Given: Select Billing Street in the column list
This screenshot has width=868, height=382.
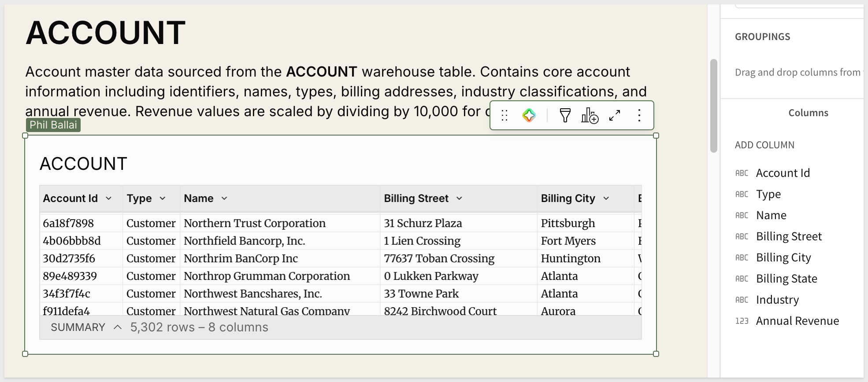Looking at the screenshot, I should [x=789, y=237].
